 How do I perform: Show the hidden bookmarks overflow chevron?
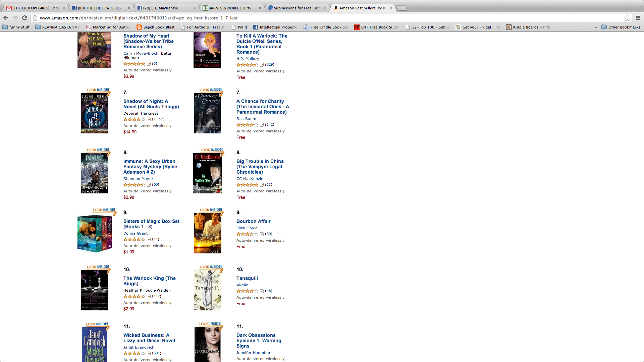pyautogui.click(x=595, y=27)
